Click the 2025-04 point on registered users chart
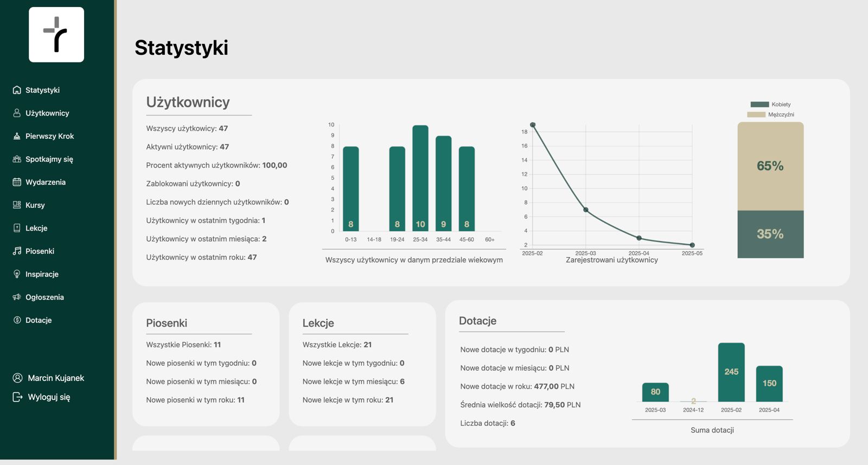This screenshot has width=868, height=465. coord(639,238)
